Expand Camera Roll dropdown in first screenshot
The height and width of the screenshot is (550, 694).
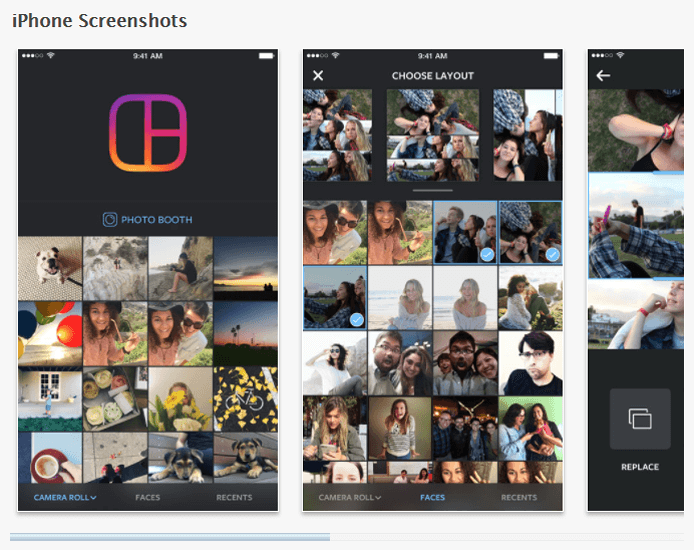tap(65, 498)
